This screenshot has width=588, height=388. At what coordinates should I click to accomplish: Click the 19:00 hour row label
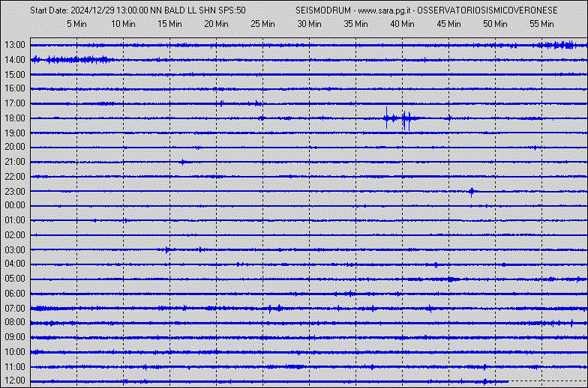15,133
